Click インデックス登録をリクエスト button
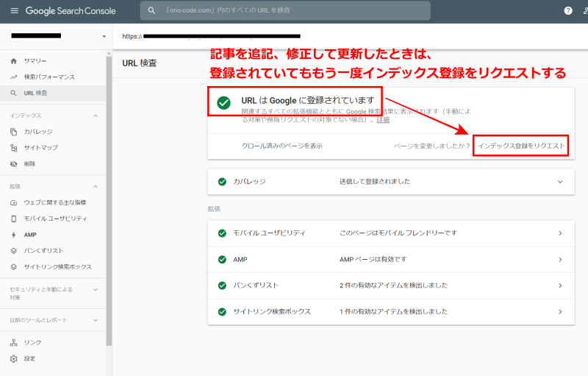The image size is (588, 376). click(521, 146)
